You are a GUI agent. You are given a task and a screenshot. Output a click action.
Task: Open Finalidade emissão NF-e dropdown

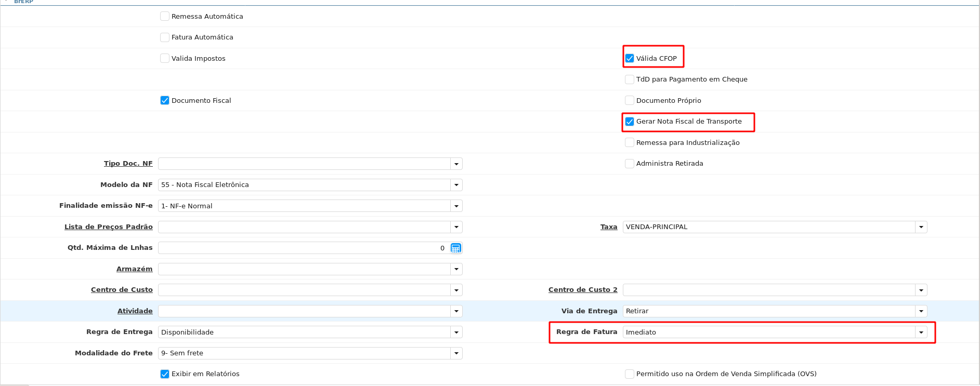456,206
